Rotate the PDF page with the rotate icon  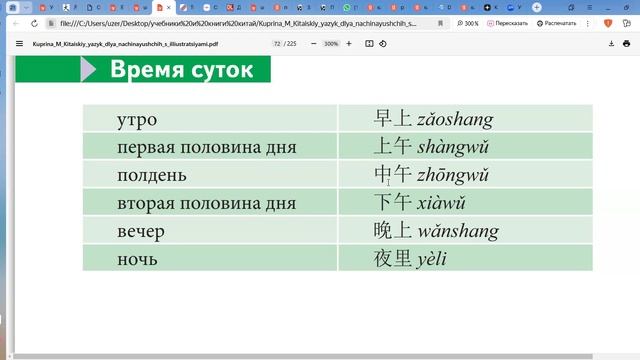point(383,44)
